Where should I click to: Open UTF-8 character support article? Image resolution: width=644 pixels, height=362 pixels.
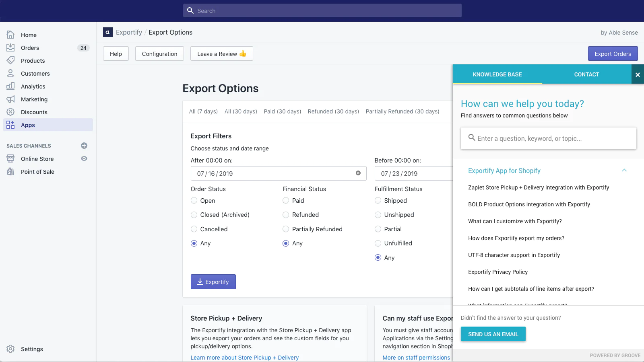click(x=514, y=255)
